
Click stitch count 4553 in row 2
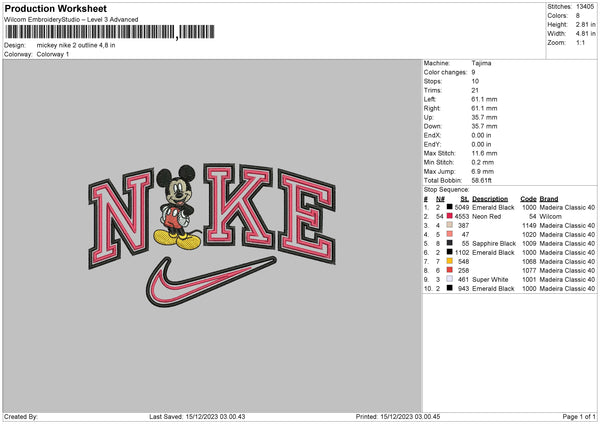(x=462, y=217)
